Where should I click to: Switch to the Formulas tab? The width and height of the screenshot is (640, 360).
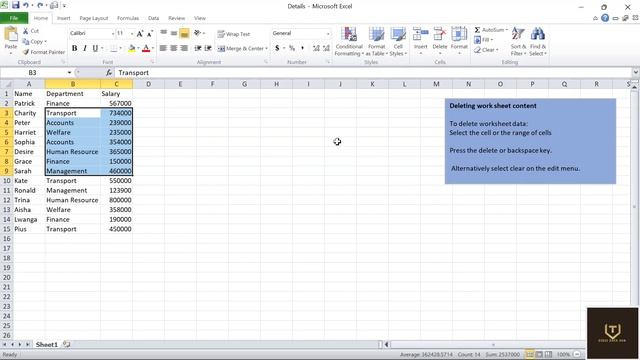pos(128,18)
